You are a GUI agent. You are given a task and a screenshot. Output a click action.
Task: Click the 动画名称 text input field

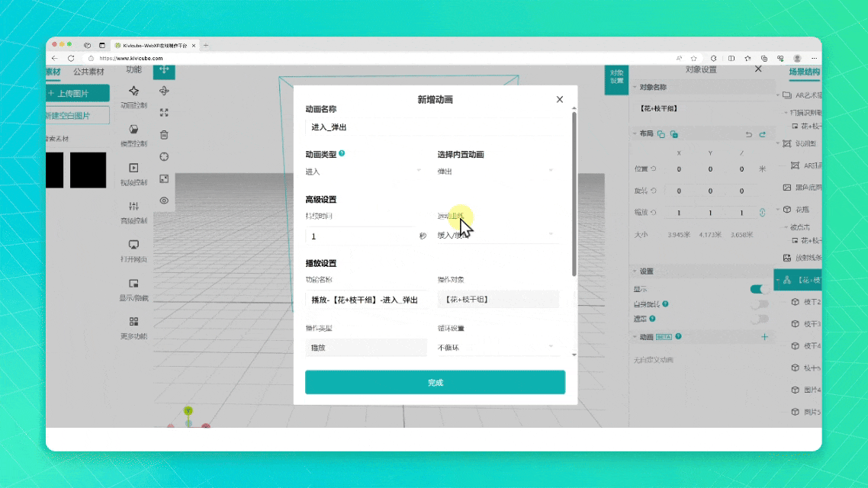pos(432,127)
